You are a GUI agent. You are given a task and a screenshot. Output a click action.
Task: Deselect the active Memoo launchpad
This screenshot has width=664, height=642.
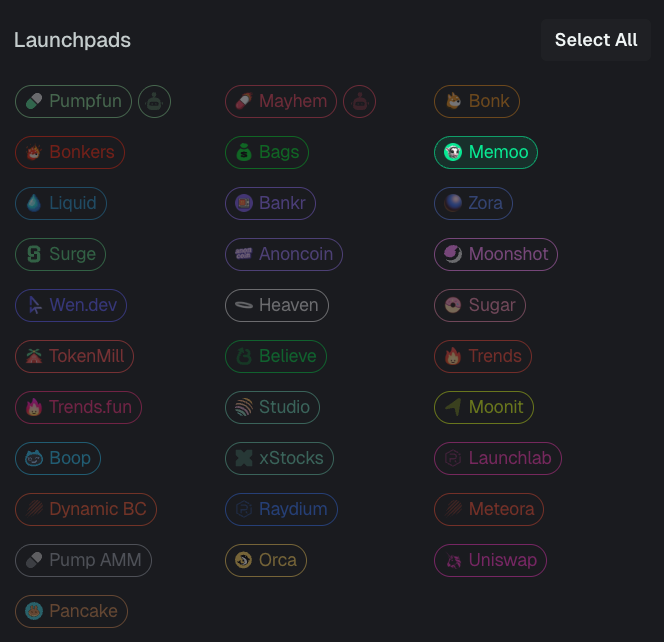click(486, 152)
